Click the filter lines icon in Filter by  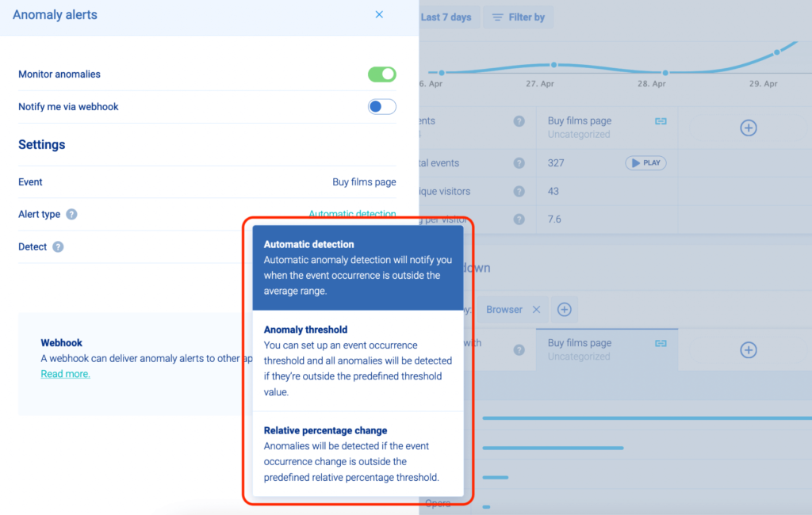(x=497, y=17)
